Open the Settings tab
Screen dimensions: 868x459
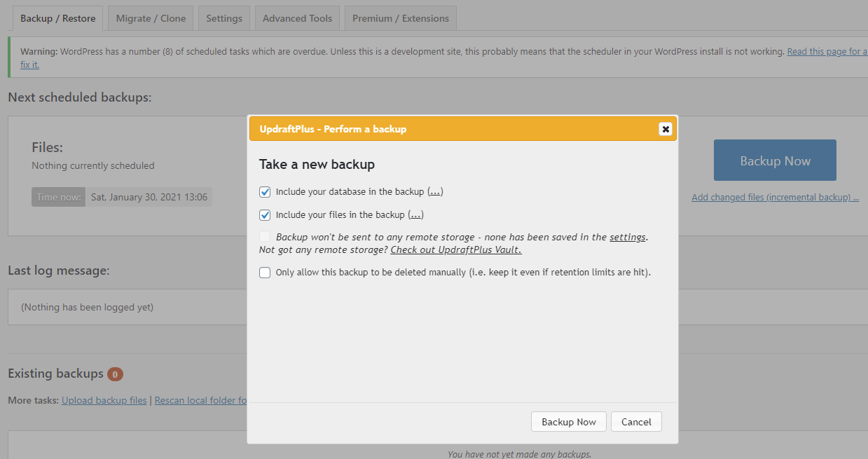click(x=224, y=19)
